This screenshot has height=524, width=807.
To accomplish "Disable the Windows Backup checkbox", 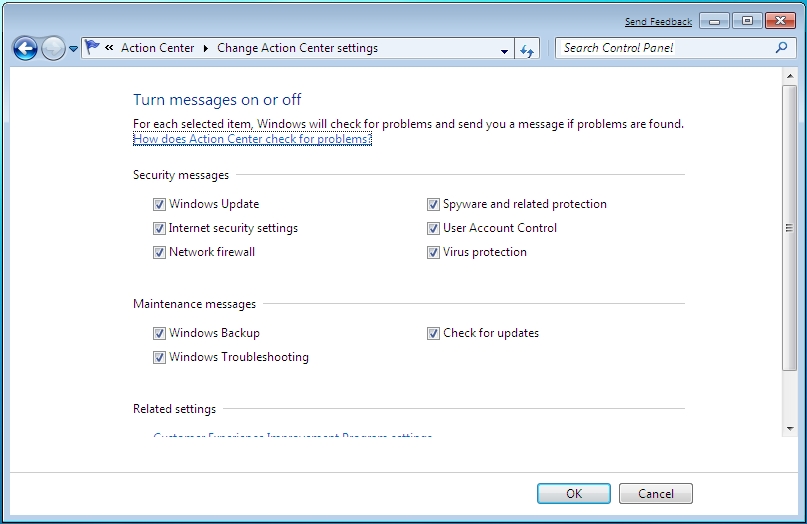I will tap(160, 334).
